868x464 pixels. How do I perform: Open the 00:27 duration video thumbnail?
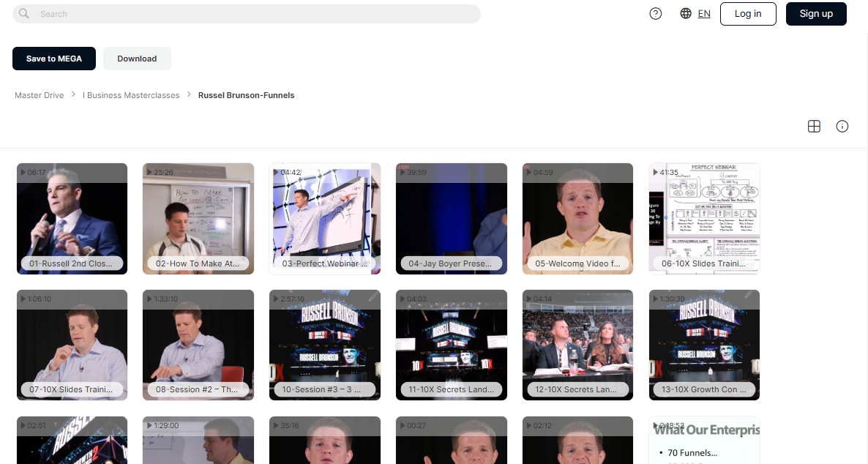tap(451, 440)
